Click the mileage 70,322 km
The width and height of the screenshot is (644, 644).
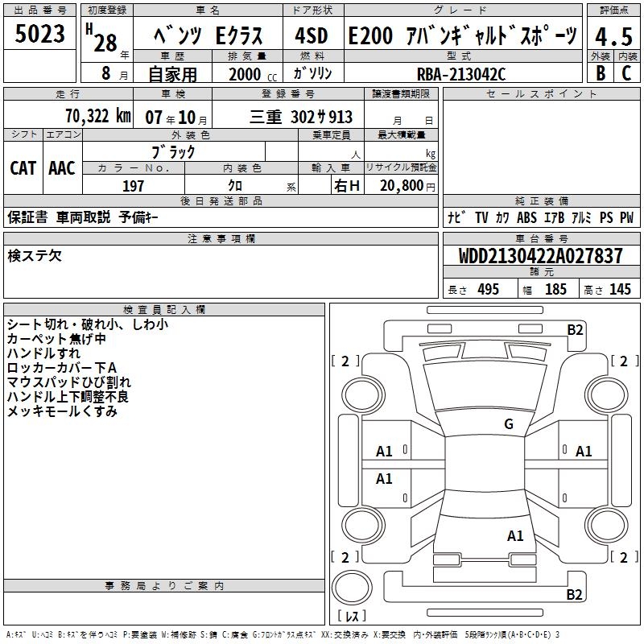click(x=98, y=116)
